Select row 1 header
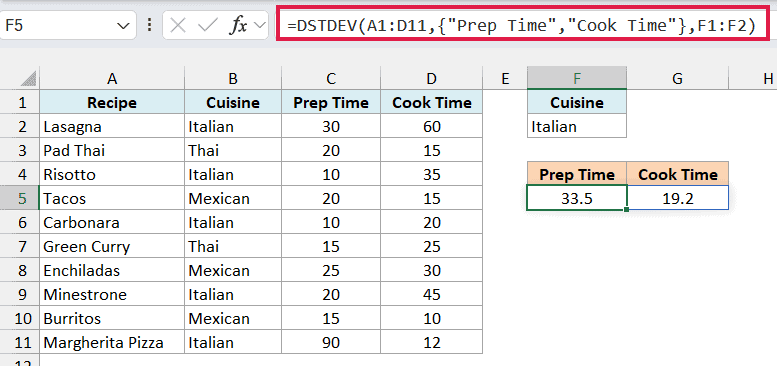777x366 pixels. pyautogui.click(x=20, y=103)
